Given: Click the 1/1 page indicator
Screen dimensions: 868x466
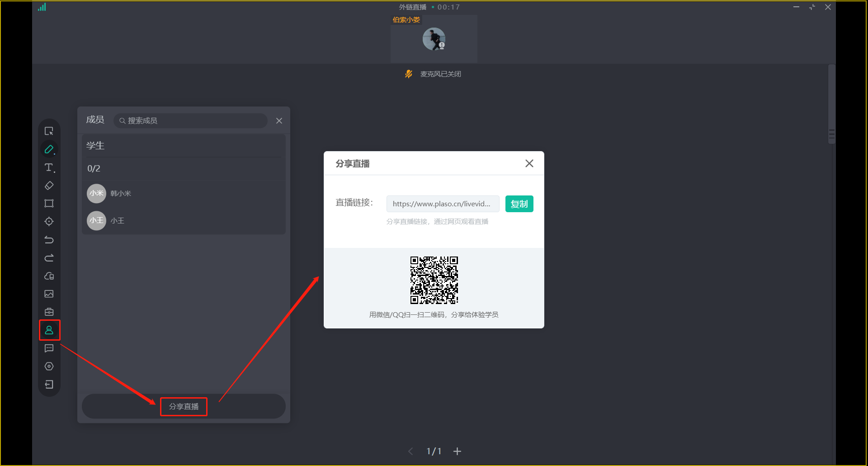Looking at the screenshot, I should pyautogui.click(x=434, y=452).
